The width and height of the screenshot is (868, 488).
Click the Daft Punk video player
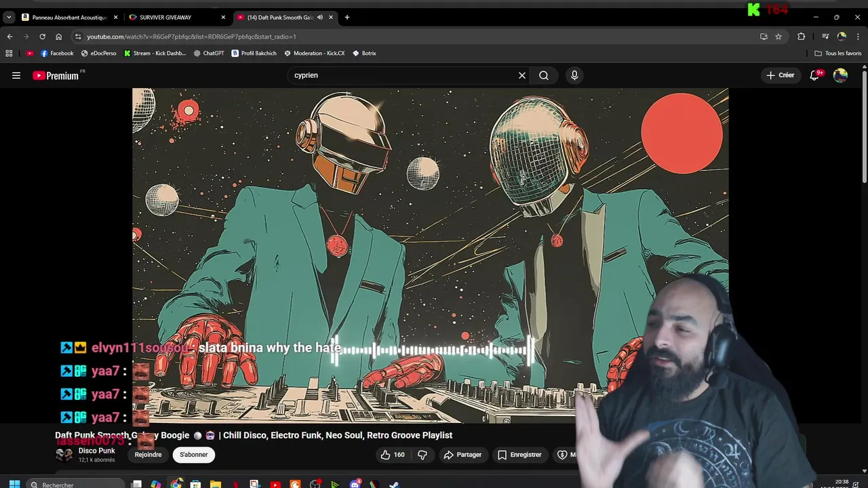tap(430, 256)
